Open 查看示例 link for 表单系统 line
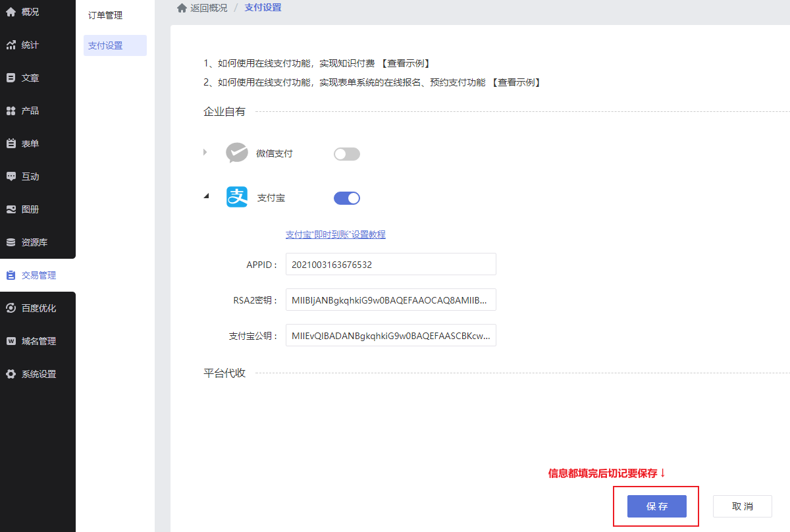 coord(517,83)
